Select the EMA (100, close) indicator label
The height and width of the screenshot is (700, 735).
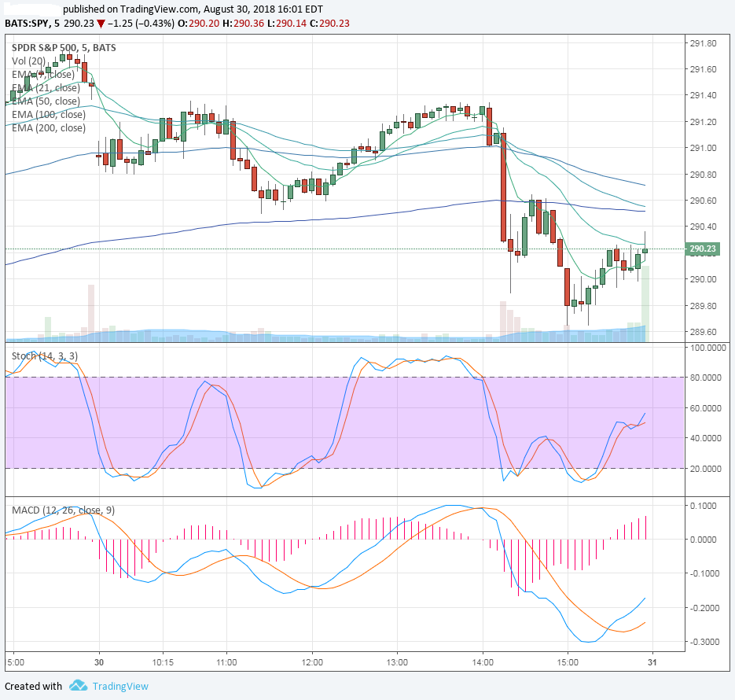[x=49, y=114]
